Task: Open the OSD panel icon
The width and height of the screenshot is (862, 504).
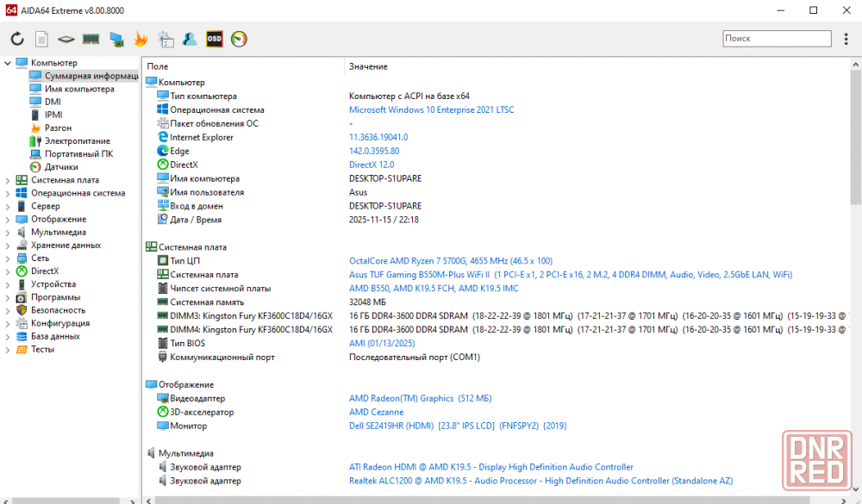Action: coord(214,39)
